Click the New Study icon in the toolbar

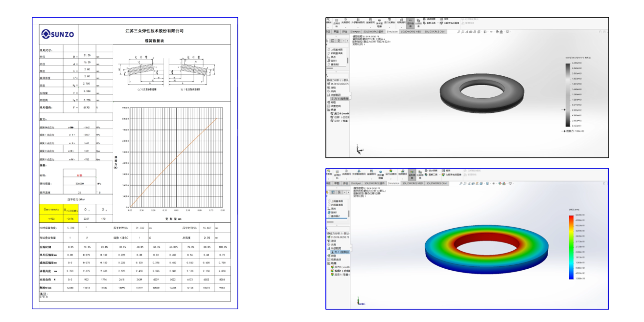327,21
